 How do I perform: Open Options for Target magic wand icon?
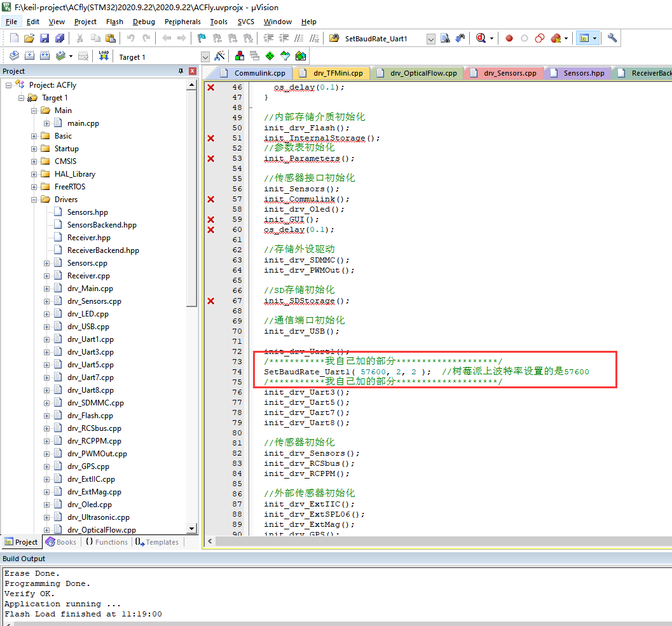click(x=220, y=56)
